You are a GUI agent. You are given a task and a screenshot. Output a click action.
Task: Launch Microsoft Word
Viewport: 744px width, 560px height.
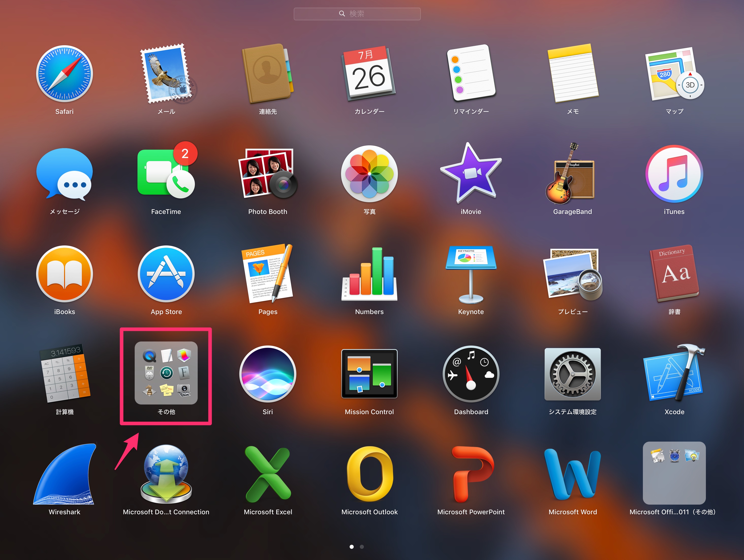tap(572, 474)
